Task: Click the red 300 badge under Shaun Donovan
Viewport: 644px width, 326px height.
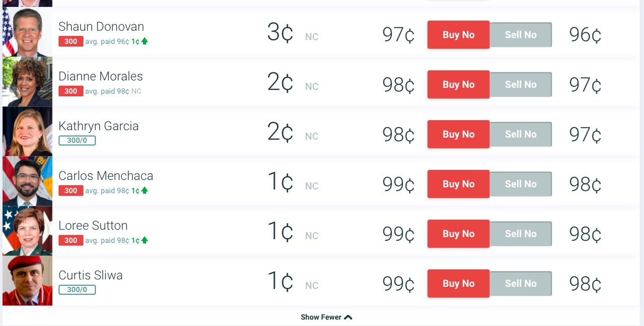Action: coord(71,41)
